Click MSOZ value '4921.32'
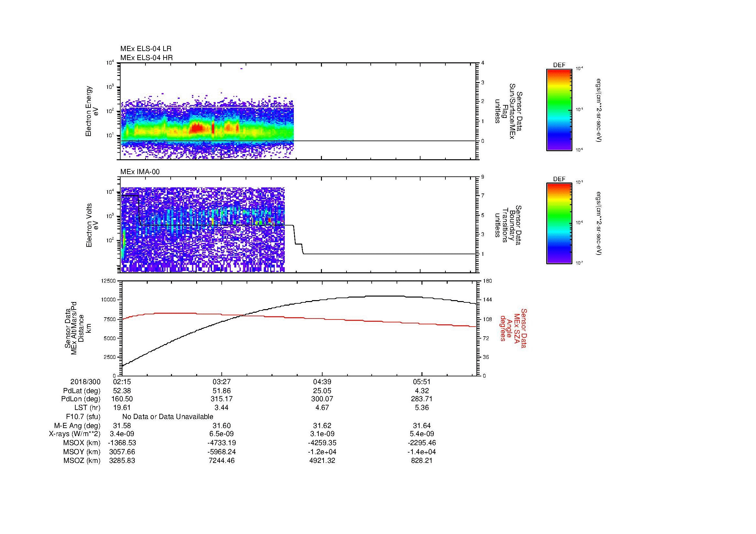Viewport: 756px width, 534px height. coord(322,461)
